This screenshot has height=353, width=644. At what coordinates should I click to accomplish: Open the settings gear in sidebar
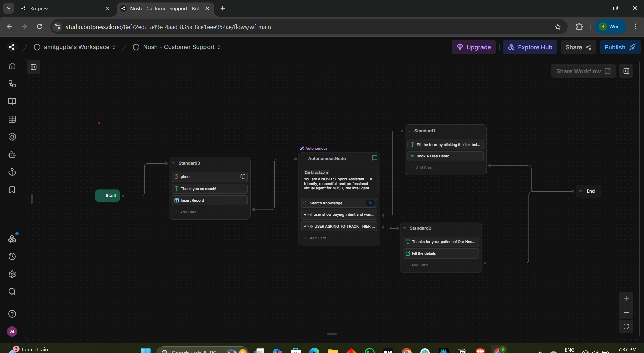pos(12,274)
